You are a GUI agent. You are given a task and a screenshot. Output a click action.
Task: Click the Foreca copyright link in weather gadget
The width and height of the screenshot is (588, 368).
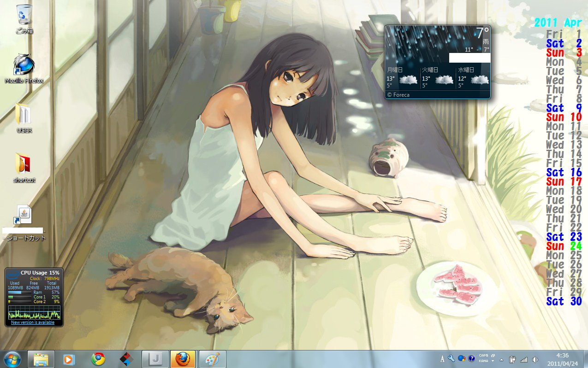tap(398, 95)
